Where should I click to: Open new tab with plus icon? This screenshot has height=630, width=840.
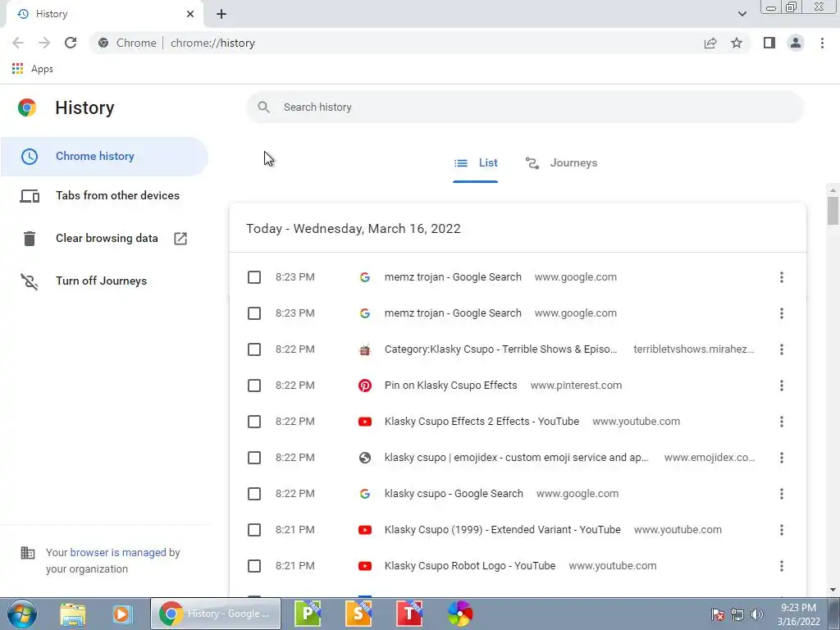pos(221,14)
